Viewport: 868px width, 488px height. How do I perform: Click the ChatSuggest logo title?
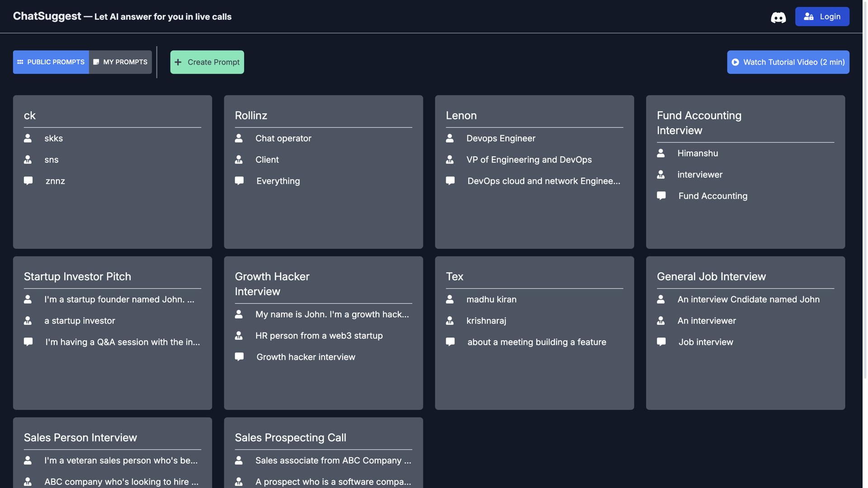pos(47,16)
